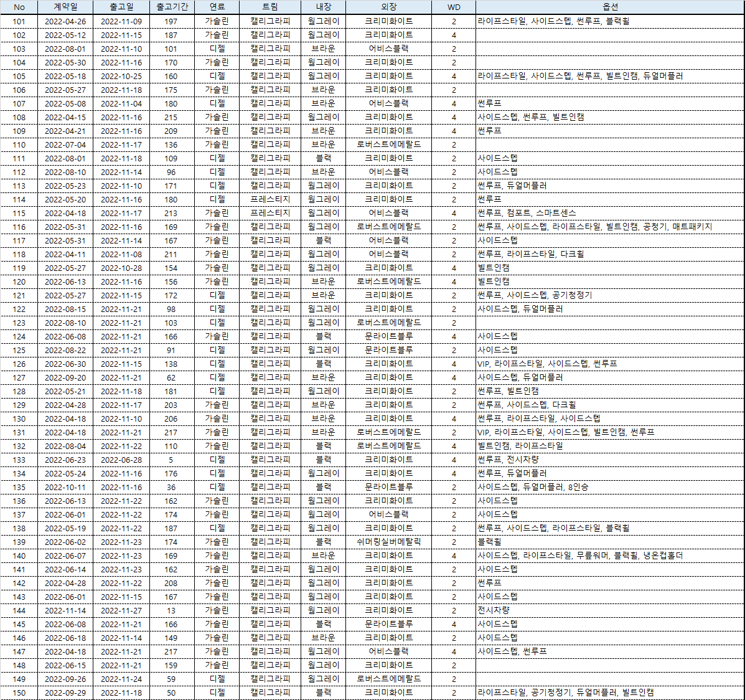Click 빌트인캠, 라이프스타일 cell
This screenshot has height=700, width=745.
click(610, 446)
